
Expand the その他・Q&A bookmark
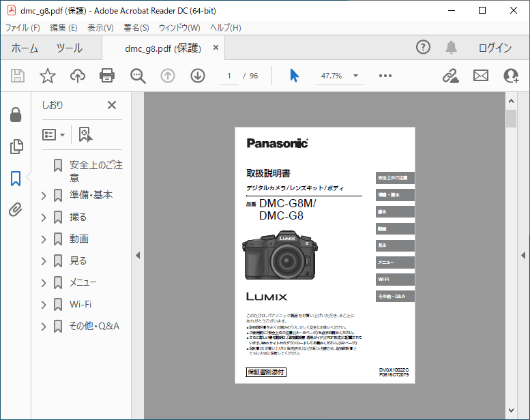(x=44, y=327)
